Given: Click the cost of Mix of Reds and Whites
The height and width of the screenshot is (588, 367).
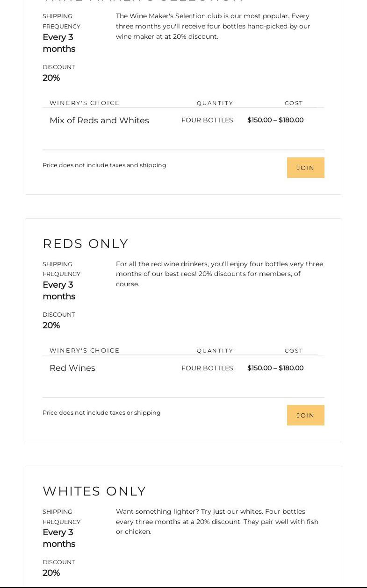Looking at the screenshot, I should pyautogui.click(x=275, y=120).
